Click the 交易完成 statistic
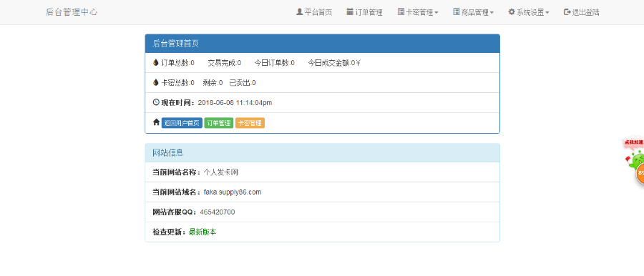Screen dimensions: 644x276 tap(225, 63)
